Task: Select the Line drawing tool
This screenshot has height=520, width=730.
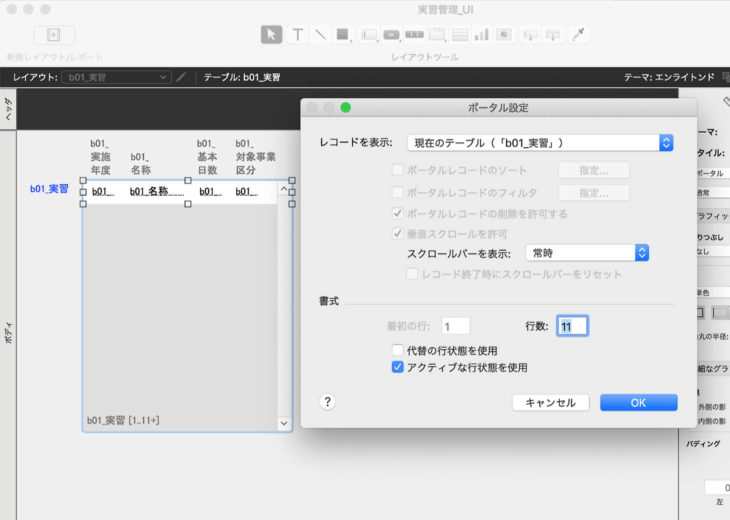Action: tap(320, 34)
